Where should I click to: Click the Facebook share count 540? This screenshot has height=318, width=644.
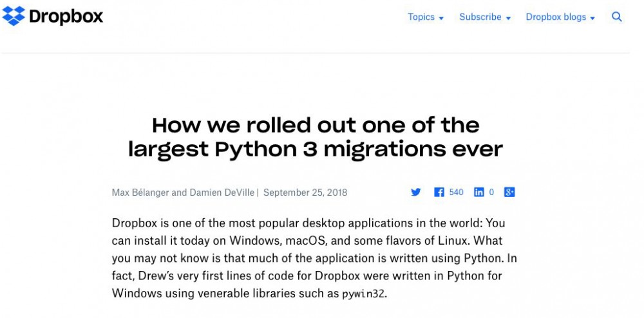click(456, 192)
